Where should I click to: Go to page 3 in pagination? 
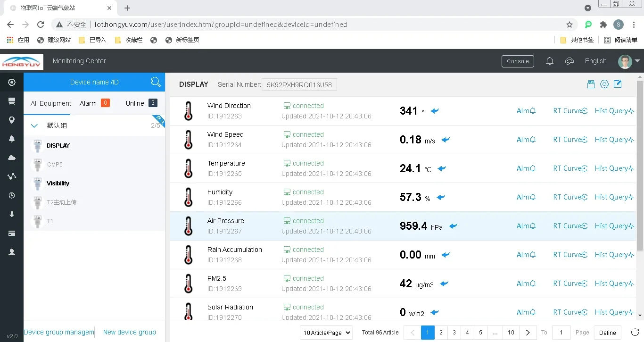point(454,333)
